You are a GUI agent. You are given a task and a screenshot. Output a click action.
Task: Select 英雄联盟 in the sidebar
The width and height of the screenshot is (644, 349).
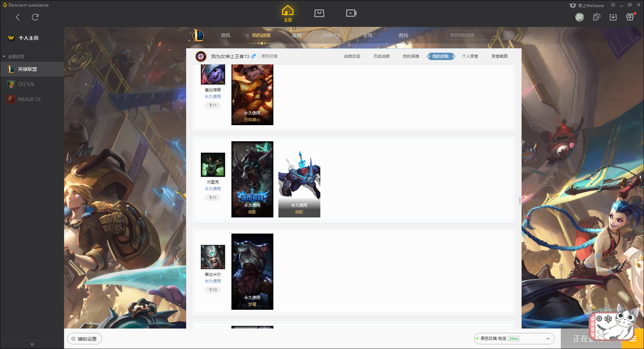coord(32,69)
